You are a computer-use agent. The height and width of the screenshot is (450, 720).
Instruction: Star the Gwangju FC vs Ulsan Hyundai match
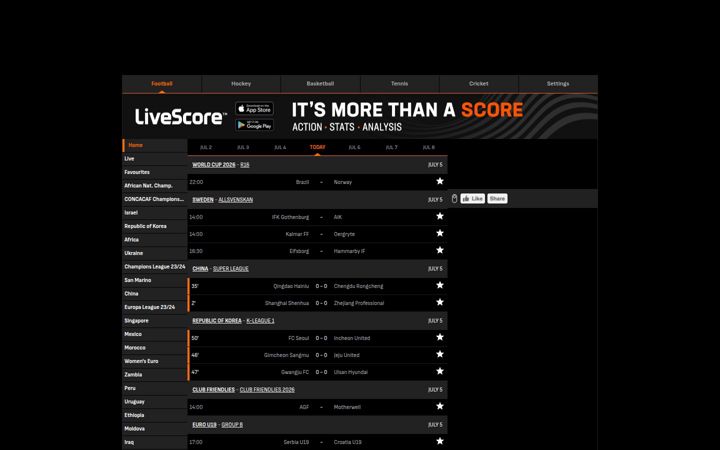tap(440, 371)
